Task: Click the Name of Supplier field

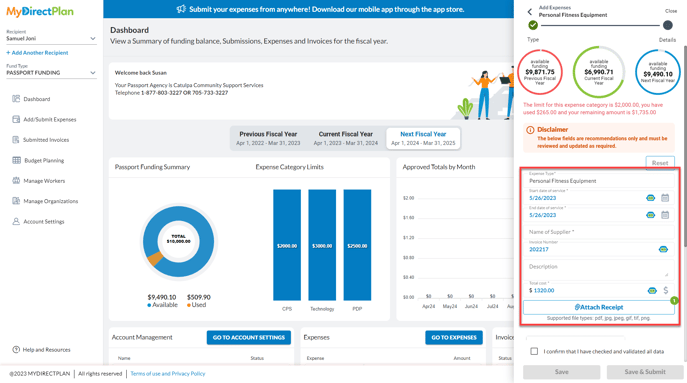Action: [x=598, y=232]
